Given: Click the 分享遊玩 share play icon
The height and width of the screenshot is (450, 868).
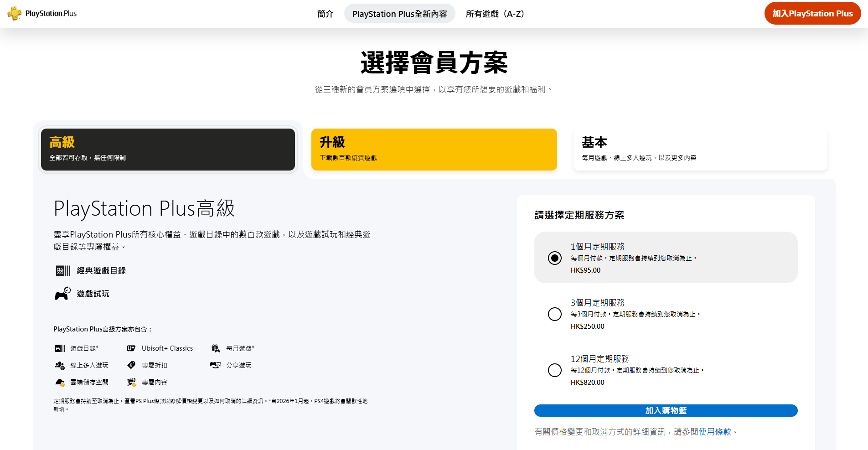Looking at the screenshot, I should (x=215, y=365).
